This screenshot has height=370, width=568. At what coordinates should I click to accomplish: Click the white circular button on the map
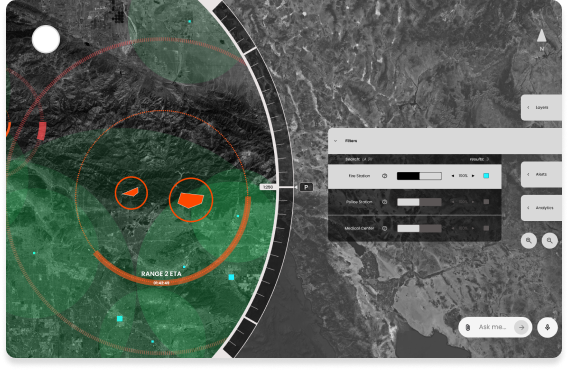(46, 39)
